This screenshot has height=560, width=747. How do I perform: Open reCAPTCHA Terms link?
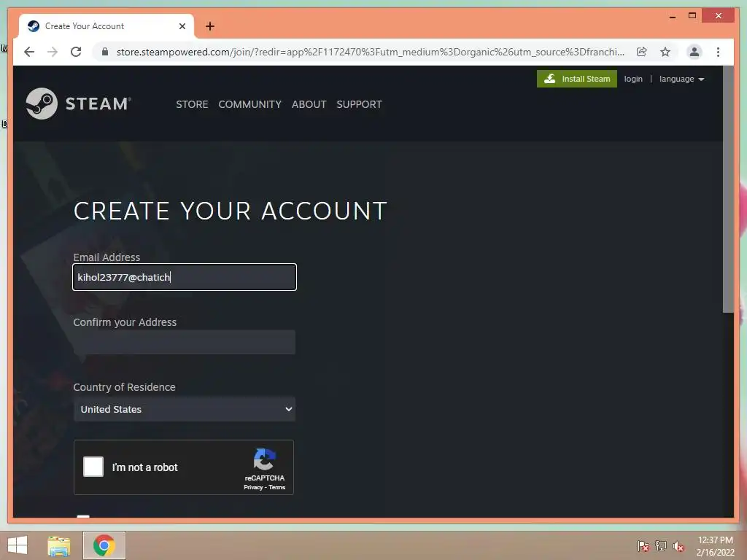click(x=276, y=487)
